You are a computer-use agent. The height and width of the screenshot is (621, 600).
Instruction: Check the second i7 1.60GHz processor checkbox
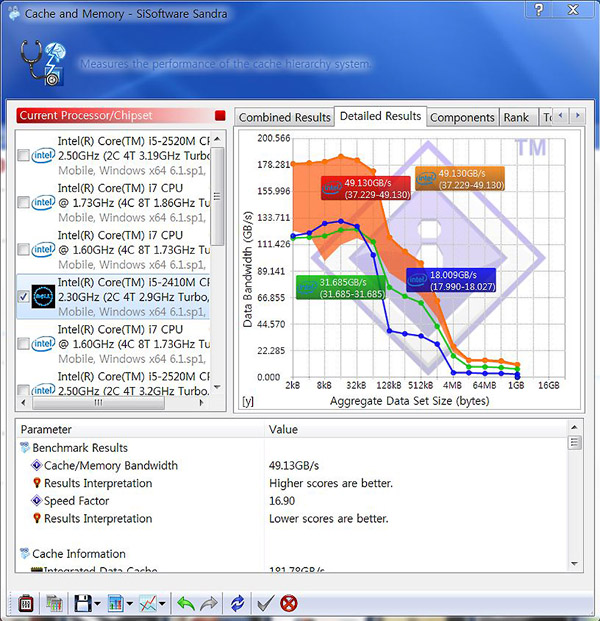[23, 343]
